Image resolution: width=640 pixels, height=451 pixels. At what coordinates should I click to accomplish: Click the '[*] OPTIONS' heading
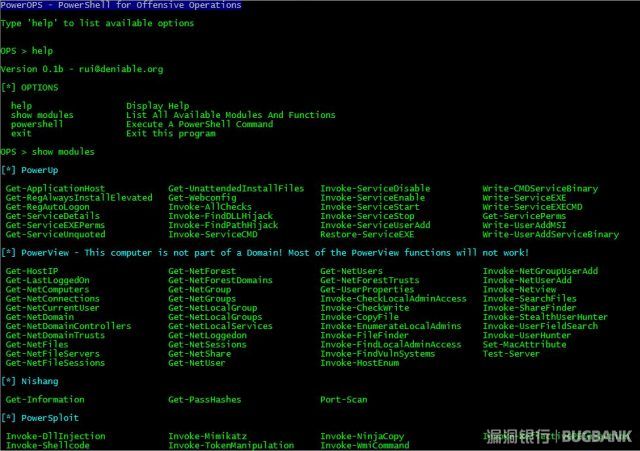30,87
